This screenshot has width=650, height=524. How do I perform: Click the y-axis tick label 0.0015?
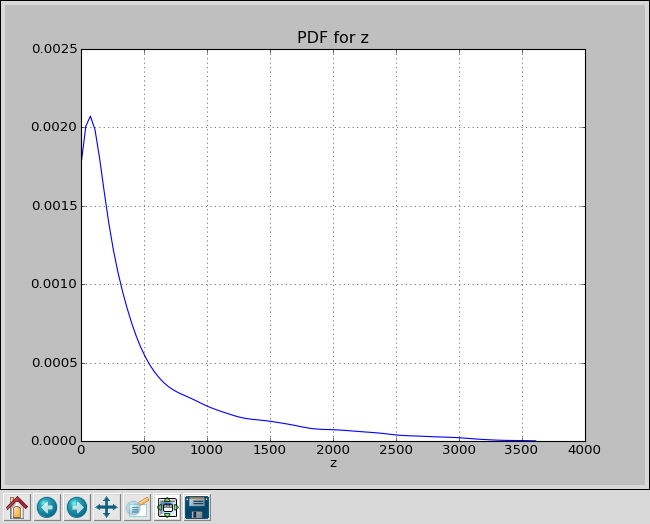tap(55, 206)
